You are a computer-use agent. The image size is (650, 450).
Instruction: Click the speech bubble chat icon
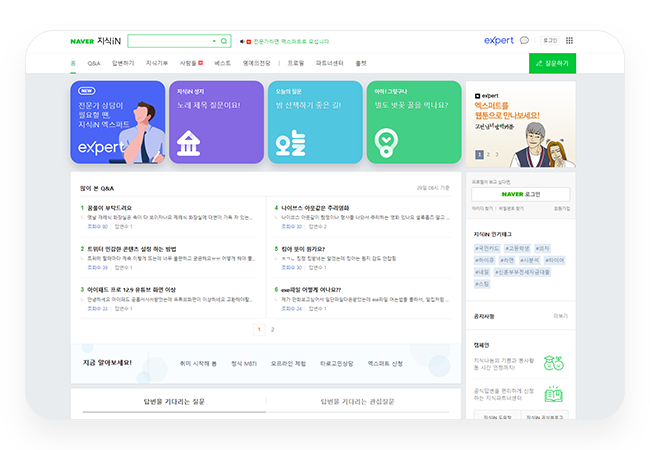524,40
